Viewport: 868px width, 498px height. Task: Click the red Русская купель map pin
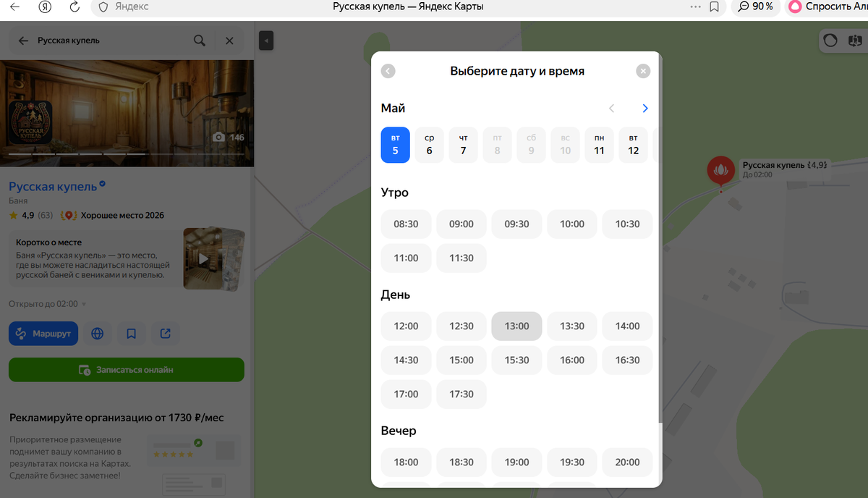click(x=720, y=170)
